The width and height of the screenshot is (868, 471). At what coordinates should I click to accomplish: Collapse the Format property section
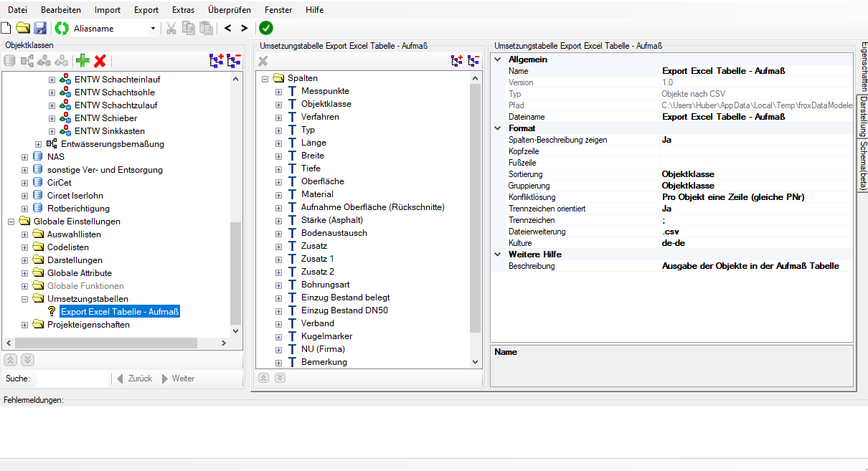pyautogui.click(x=498, y=128)
